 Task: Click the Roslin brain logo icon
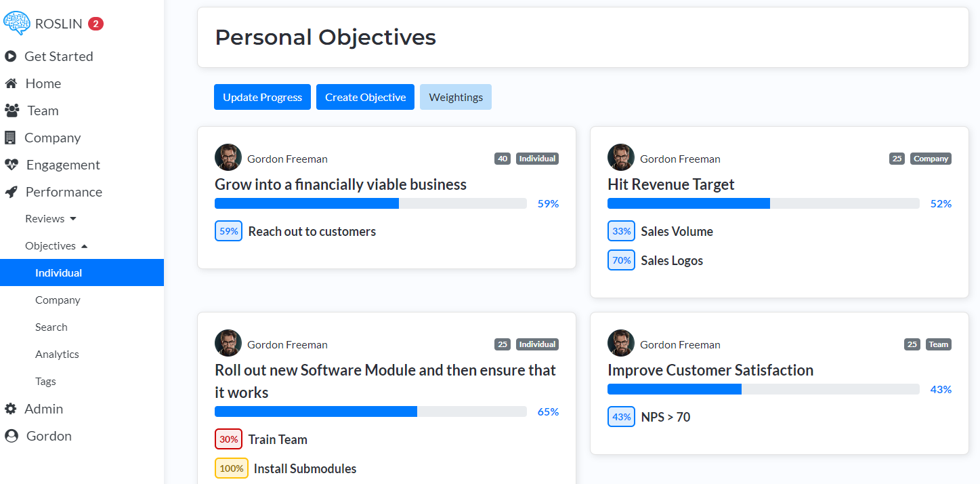pos(17,23)
